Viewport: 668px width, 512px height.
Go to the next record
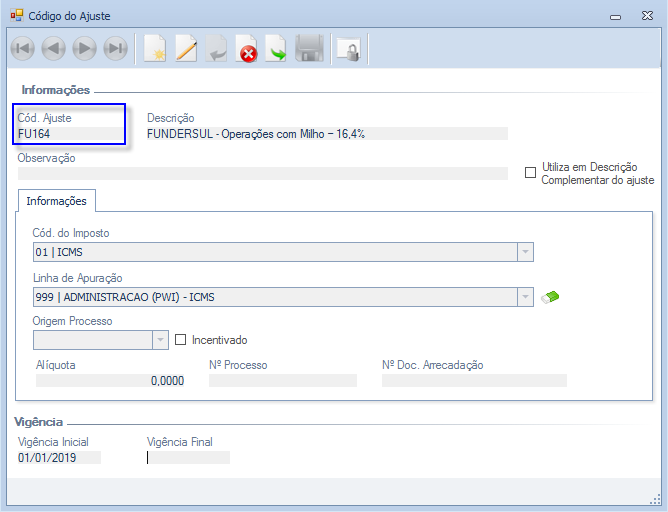84,49
